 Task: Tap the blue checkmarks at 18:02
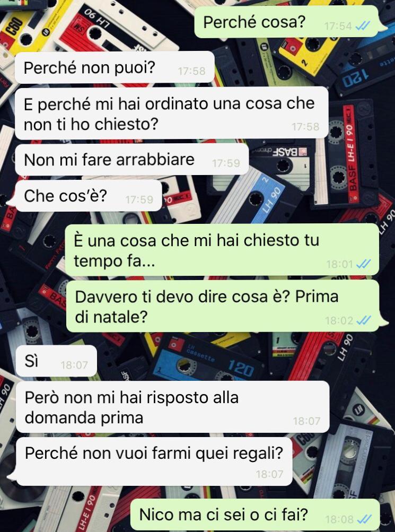[364, 320]
